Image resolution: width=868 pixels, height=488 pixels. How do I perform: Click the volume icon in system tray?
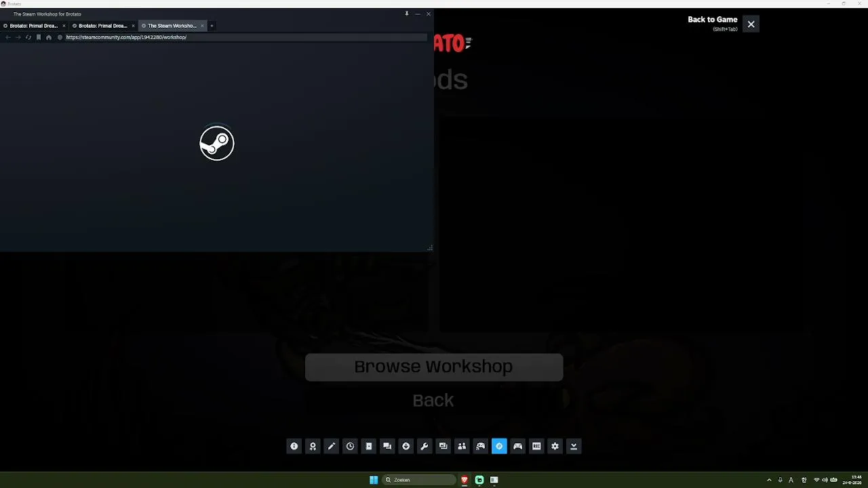[825, 480]
